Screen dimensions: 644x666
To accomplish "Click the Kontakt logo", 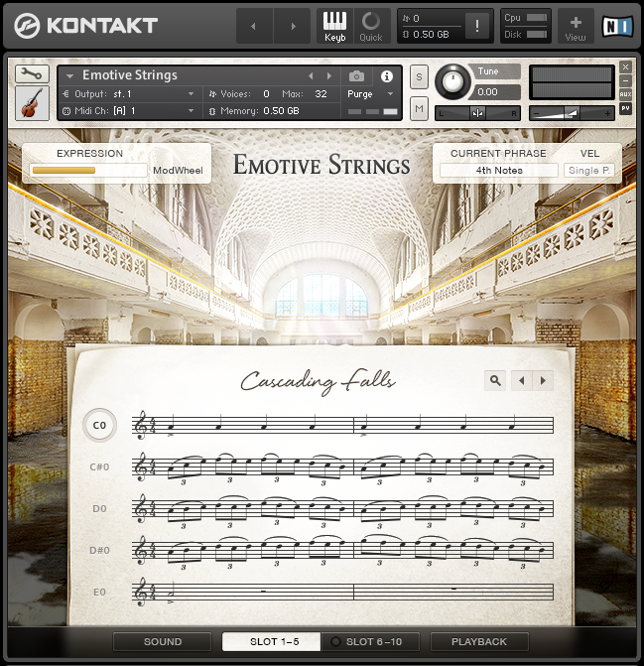I will click(85, 26).
